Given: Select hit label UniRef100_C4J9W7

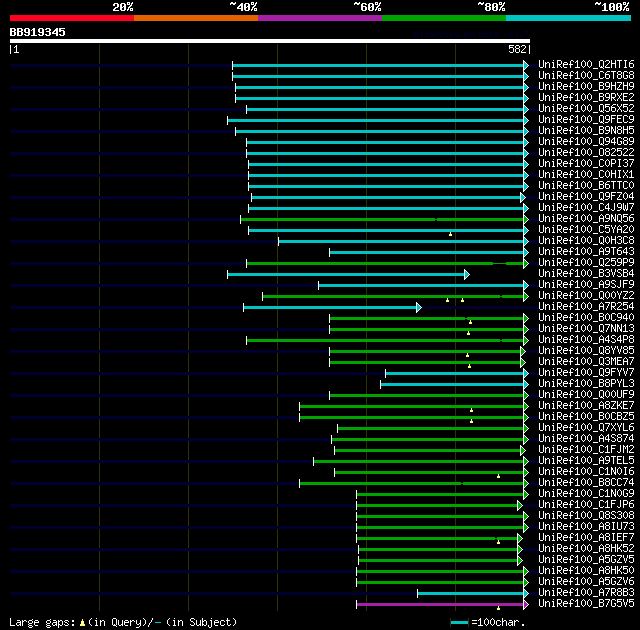Looking at the screenshot, I should click(586, 208).
